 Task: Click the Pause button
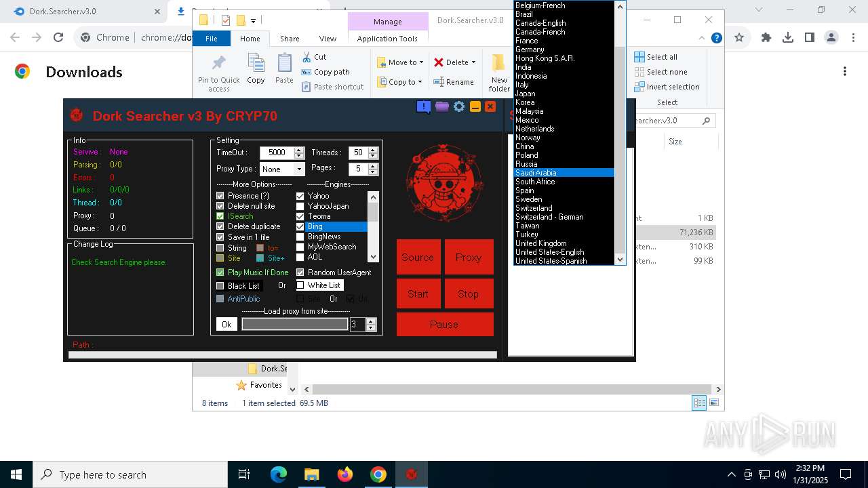pyautogui.click(x=445, y=324)
